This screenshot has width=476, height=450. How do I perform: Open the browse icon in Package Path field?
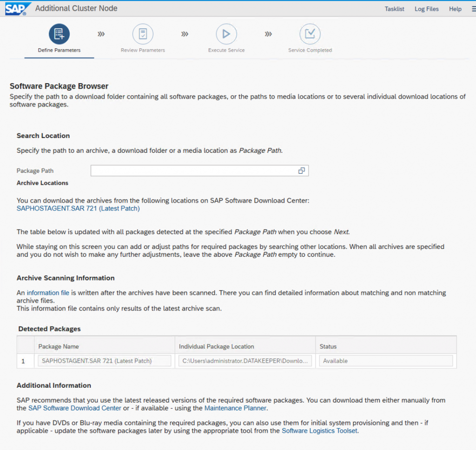click(301, 171)
